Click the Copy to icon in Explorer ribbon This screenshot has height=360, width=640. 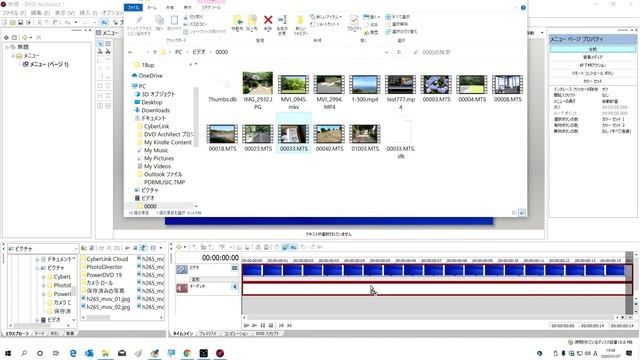[252, 21]
